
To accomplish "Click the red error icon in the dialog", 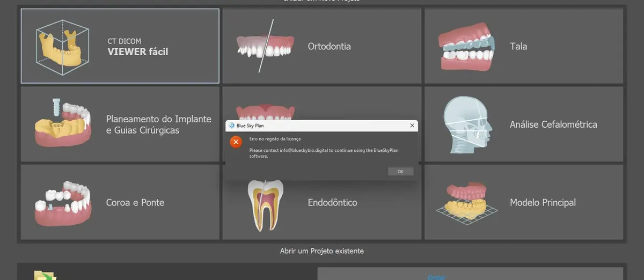I will pos(235,142).
